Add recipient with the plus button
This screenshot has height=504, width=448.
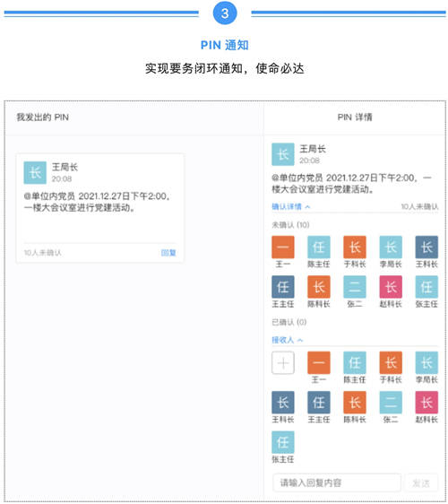[x=282, y=362]
